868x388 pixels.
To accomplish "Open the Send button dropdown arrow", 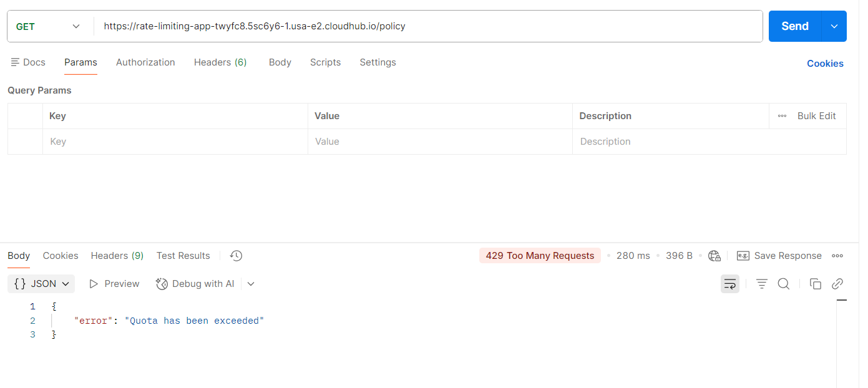I will 834,26.
